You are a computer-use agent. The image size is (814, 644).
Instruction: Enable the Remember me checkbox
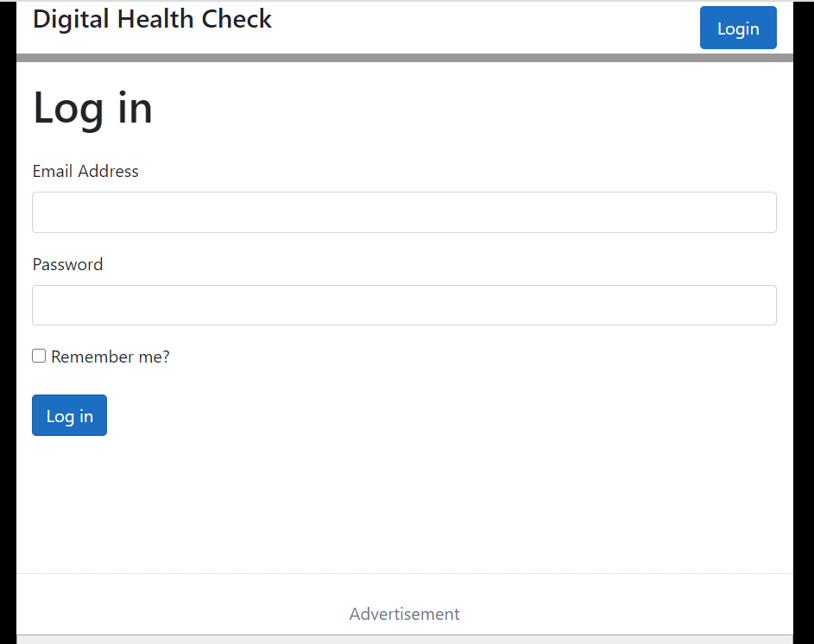pos(39,356)
